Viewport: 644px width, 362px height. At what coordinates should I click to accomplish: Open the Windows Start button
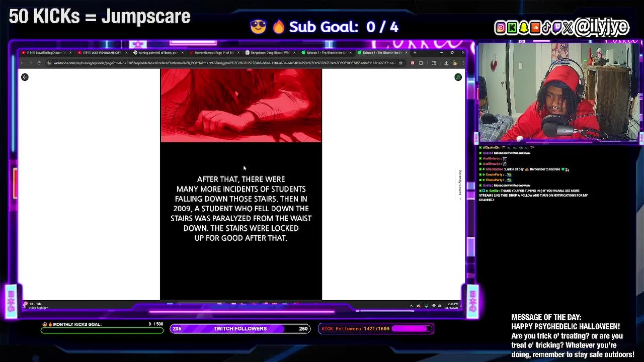[x=170, y=304]
